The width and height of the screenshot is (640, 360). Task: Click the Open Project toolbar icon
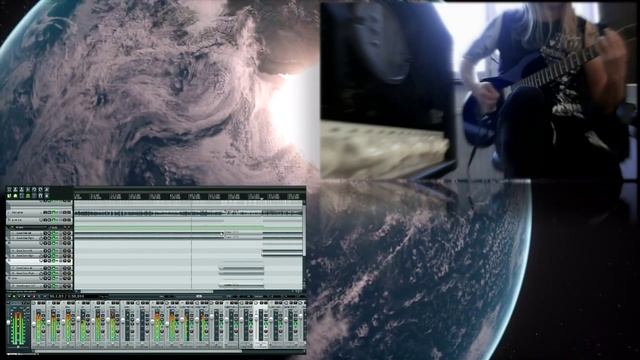15,189
